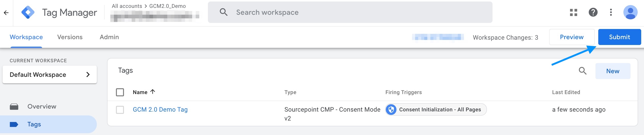Open the three-dot more options menu
Viewport: 644px width, 135px height.
611,12
